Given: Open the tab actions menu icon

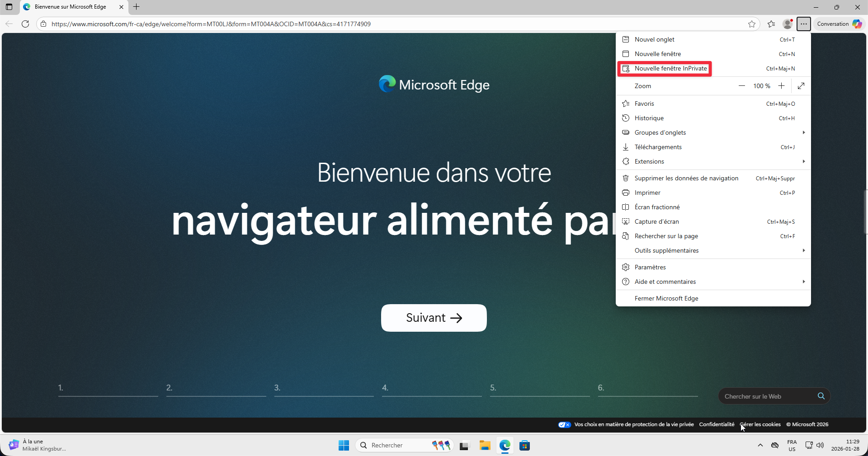Looking at the screenshot, I should (x=9, y=7).
